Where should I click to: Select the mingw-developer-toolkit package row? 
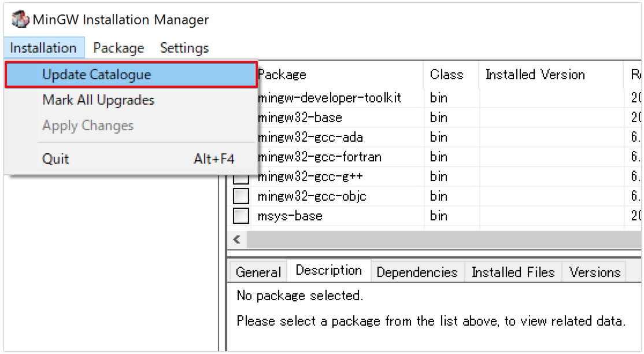[330, 98]
